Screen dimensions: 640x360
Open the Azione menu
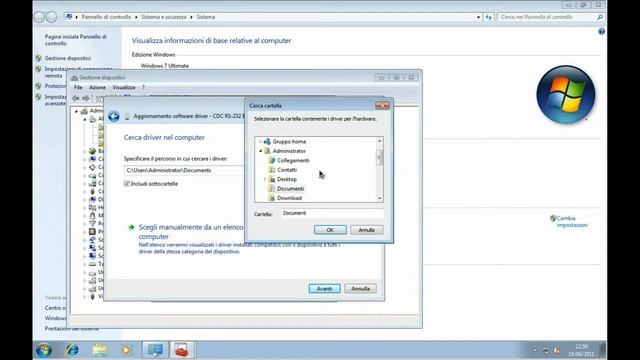(x=97, y=87)
